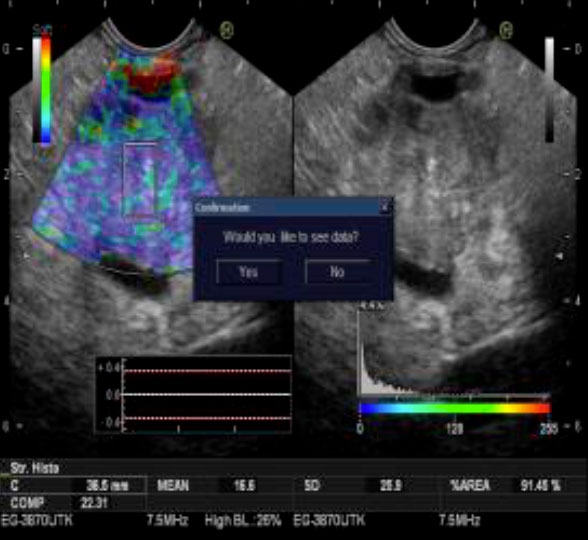Click the red stiff region near probe
Image resolution: width=588 pixels, height=540 pixels.
(x=152, y=79)
